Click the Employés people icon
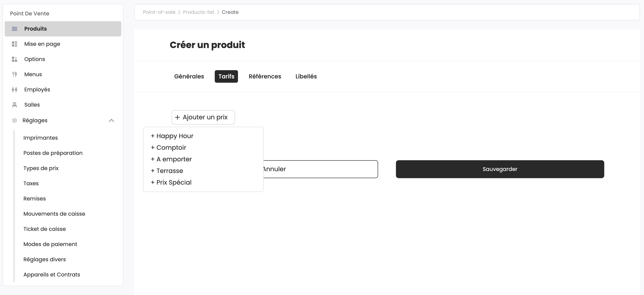Image resolution: width=644 pixels, height=295 pixels. 15,89
